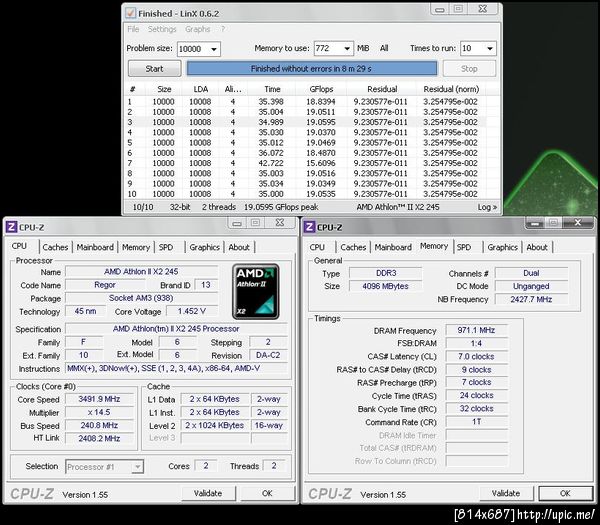Open the LinX File menu
Screen dimensions: 600x525
(133, 29)
